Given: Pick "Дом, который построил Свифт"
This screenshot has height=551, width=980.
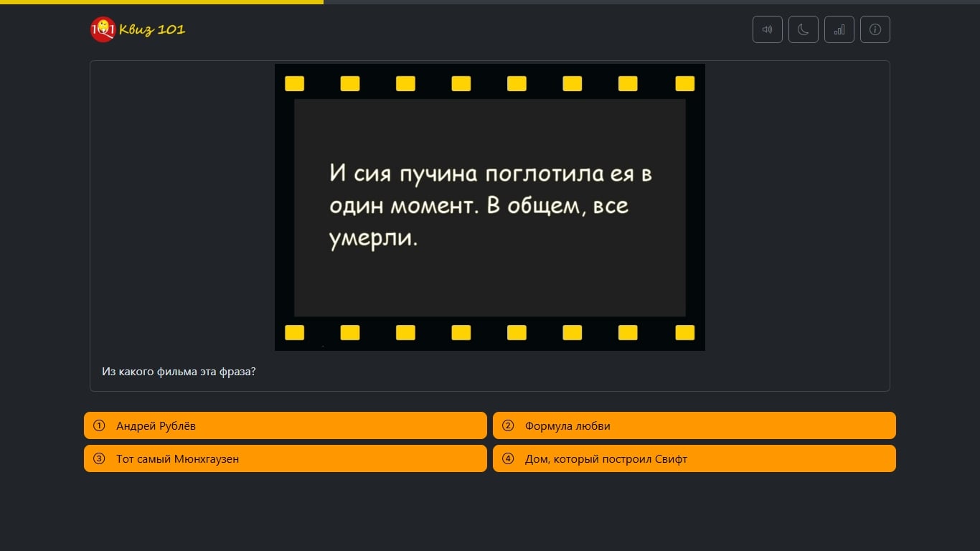Looking at the screenshot, I should pos(694,458).
